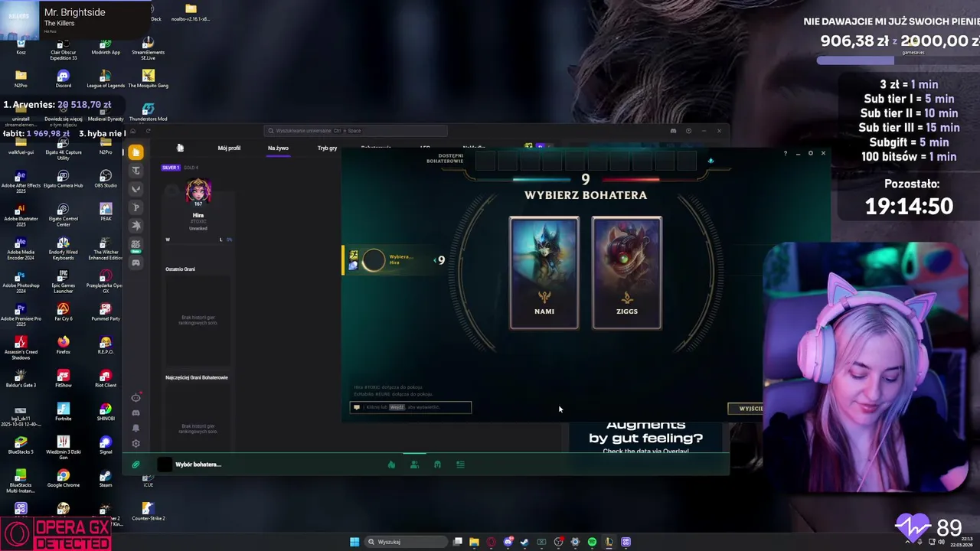Open the Task View taskbar icon

click(457, 542)
